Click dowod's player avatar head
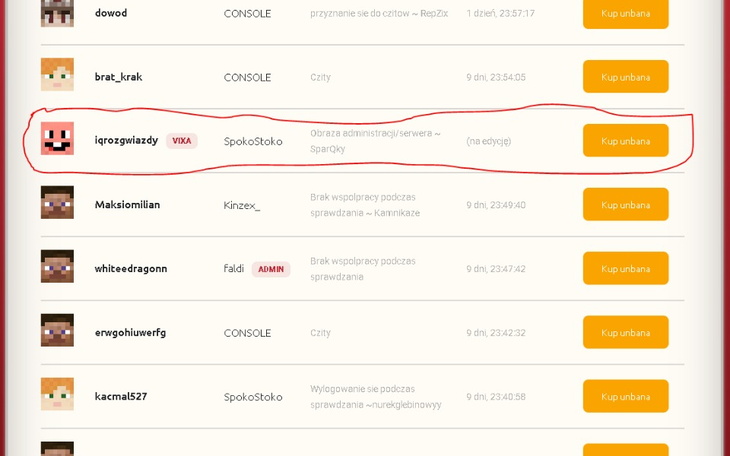Image resolution: width=730 pixels, height=456 pixels. click(57, 12)
